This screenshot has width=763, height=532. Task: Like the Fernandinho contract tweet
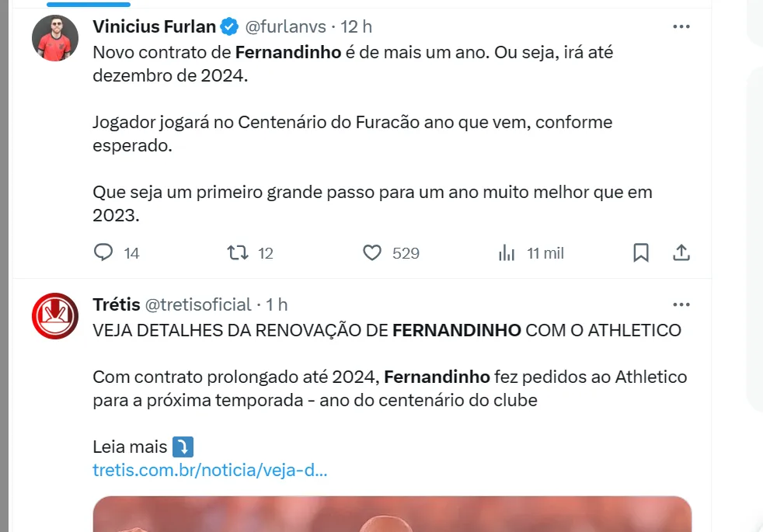pos(373,253)
